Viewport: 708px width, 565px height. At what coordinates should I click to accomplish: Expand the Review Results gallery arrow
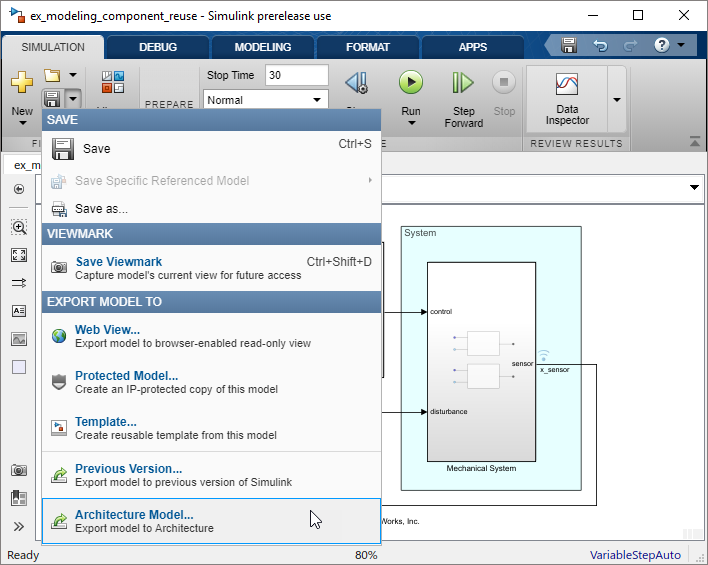coord(616,100)
